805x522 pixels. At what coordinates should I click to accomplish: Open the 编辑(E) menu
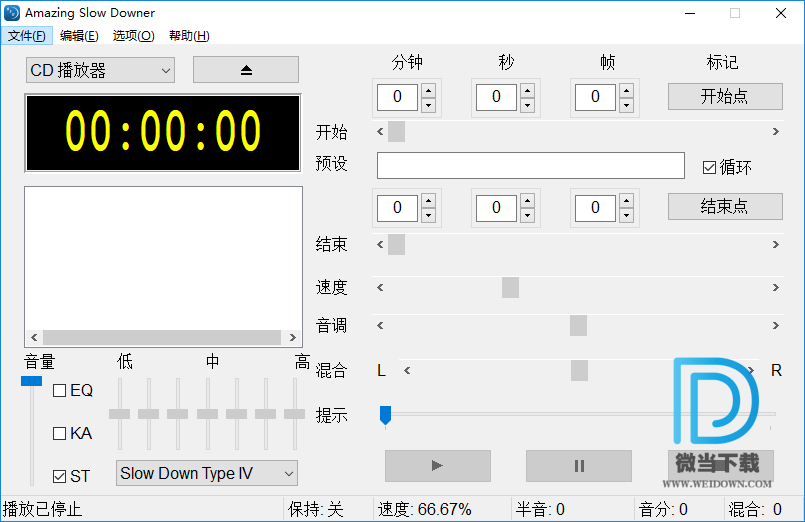tap(79, 35)
